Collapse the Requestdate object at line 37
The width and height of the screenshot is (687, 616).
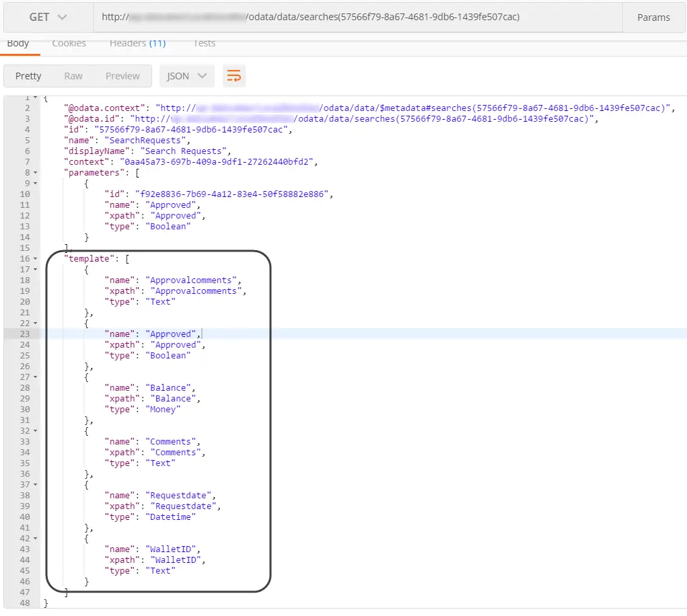pyautogui.click(x=36, y=485)
